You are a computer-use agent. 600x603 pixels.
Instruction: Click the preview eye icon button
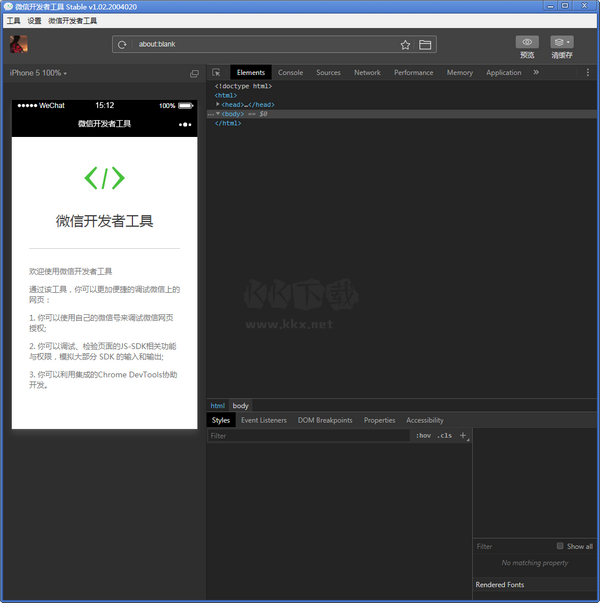pyautogui.click(x=527, y=42)
